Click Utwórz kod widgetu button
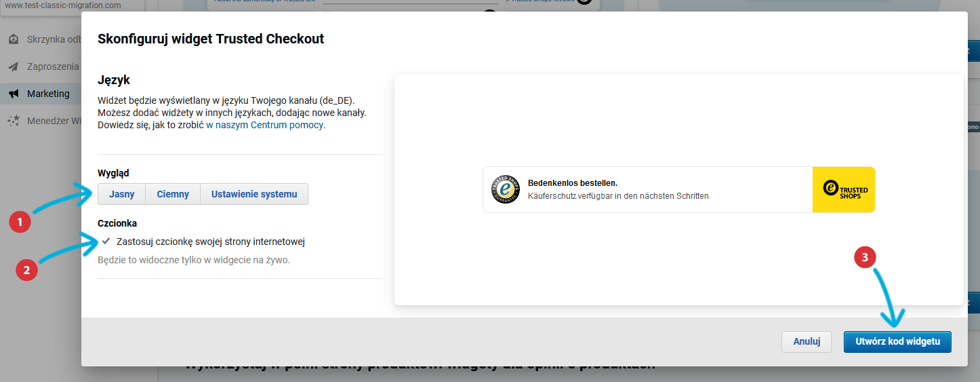Viewport: 980px width, 382px height. tap(897, 342)
